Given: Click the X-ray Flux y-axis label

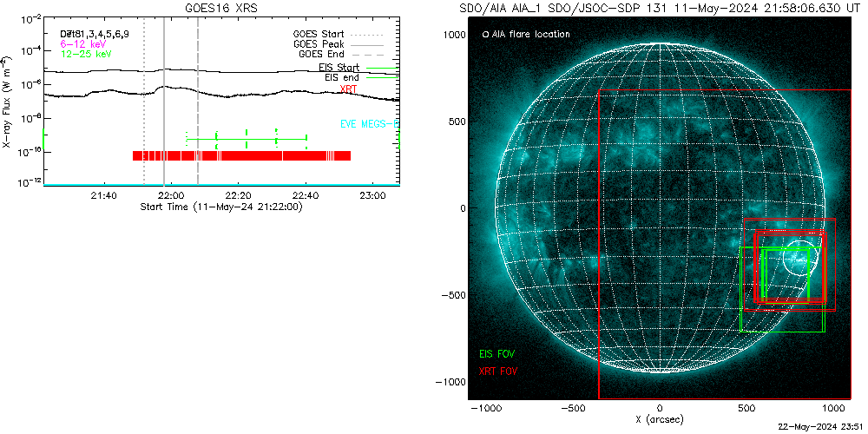Looking at the screenshot, I should click(x=5, y=102).
